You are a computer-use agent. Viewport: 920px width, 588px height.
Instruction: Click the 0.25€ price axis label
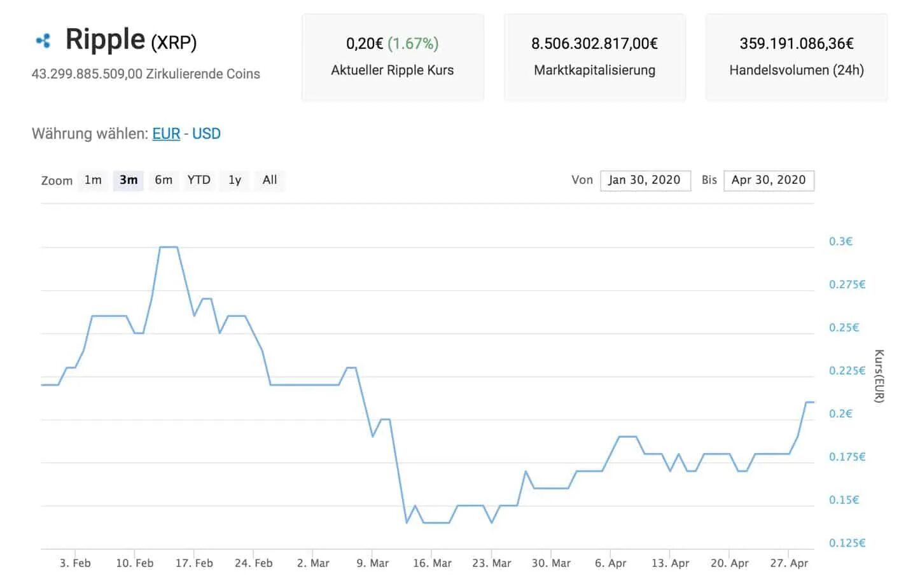(x=844, y=328)
